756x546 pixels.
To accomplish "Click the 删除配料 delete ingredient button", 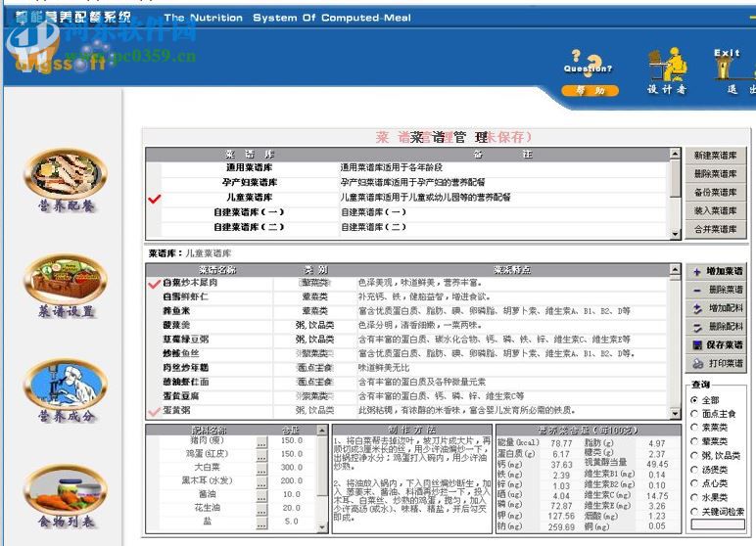I will [716, 327].
